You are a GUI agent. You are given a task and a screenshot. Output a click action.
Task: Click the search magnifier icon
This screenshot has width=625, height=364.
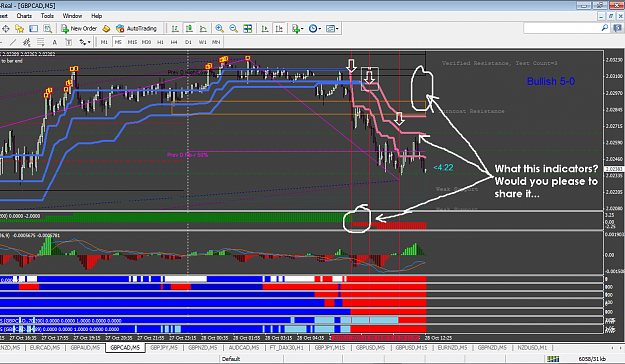[605, 28]
